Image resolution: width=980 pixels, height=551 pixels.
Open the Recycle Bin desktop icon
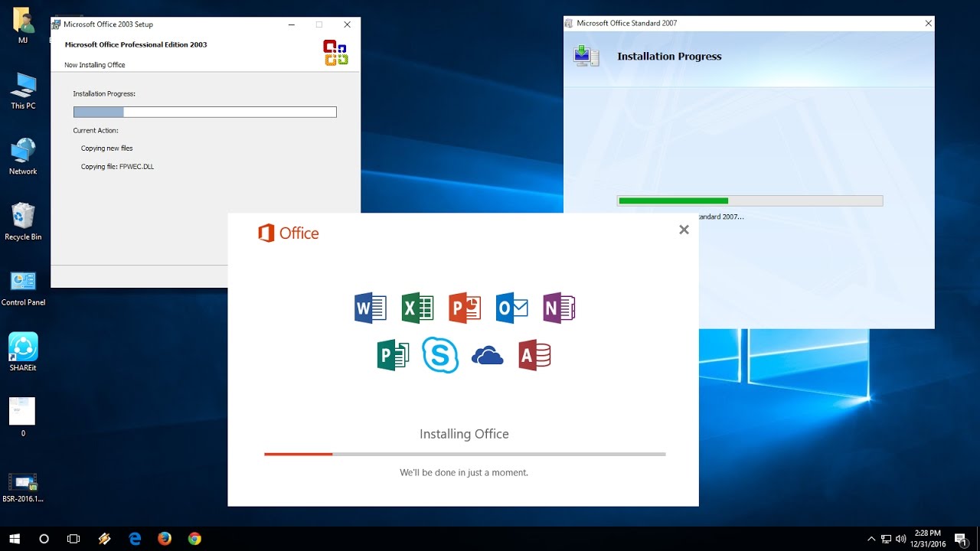pos(23,222)
